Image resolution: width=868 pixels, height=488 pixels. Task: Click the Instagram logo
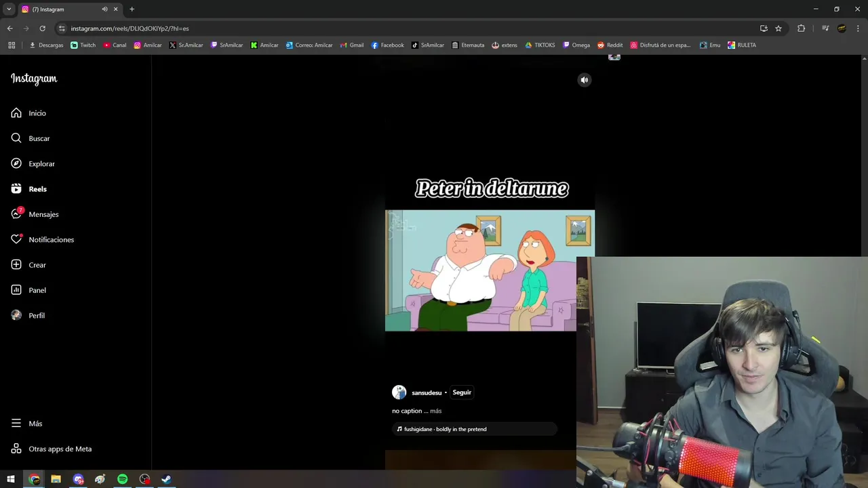(x=34, y=79)
